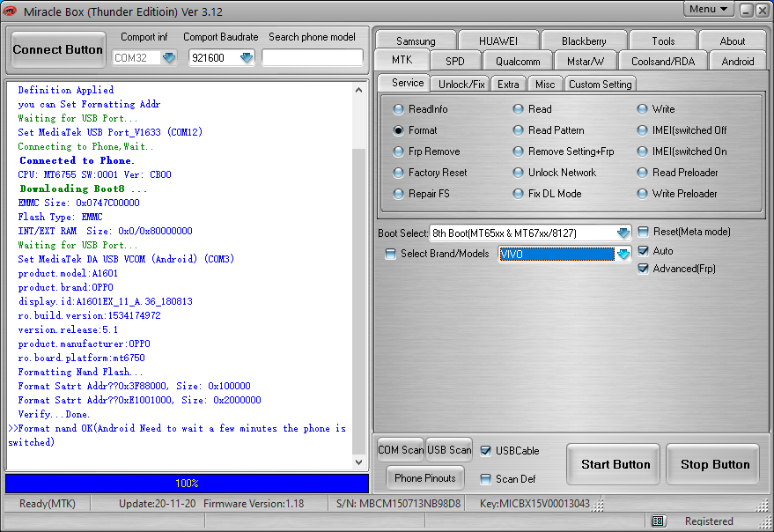
Task: Expand the VIVO brand dropdown
Action: click(623, 255)
